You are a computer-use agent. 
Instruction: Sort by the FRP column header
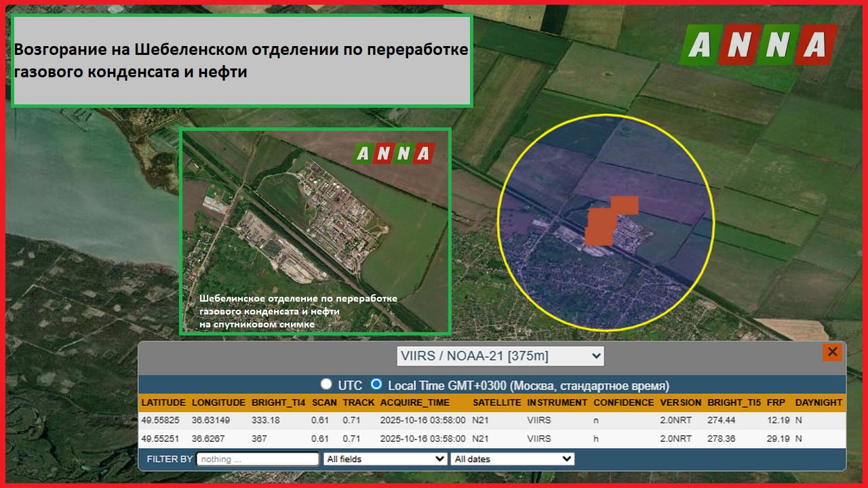[x=776, y=403]
